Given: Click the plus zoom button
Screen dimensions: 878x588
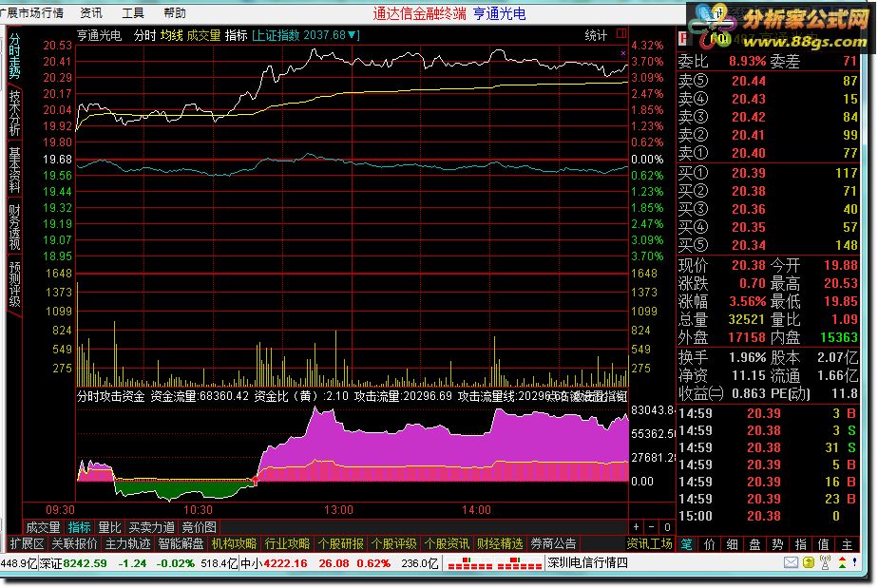Looking at the screenshot, I should coord(636,527).
